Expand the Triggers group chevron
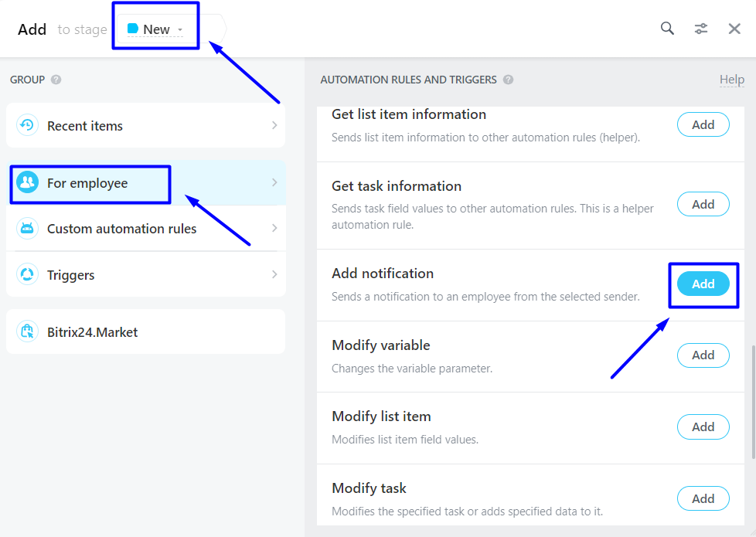 coord(274,275)
